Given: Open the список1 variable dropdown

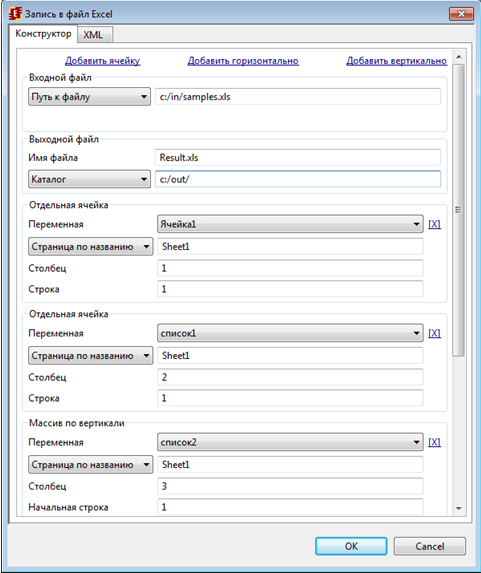Looking at the screenshot, I should [290, 333].
